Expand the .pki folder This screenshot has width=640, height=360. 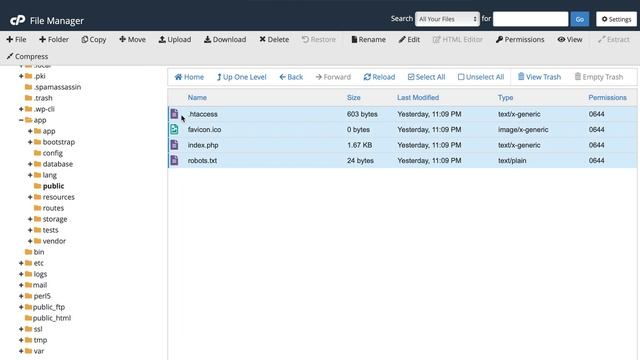[21, 76]
